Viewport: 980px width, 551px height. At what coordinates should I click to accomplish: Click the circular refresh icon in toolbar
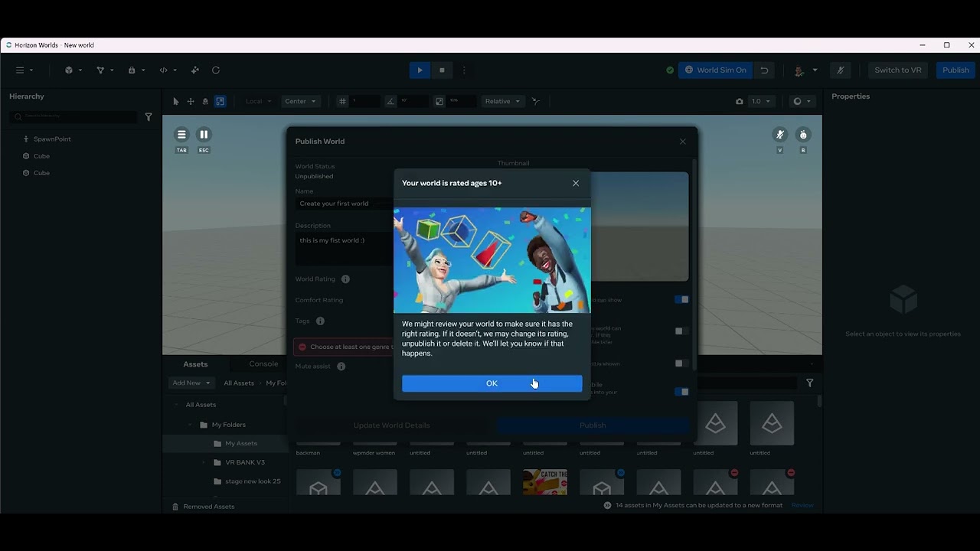216,70
